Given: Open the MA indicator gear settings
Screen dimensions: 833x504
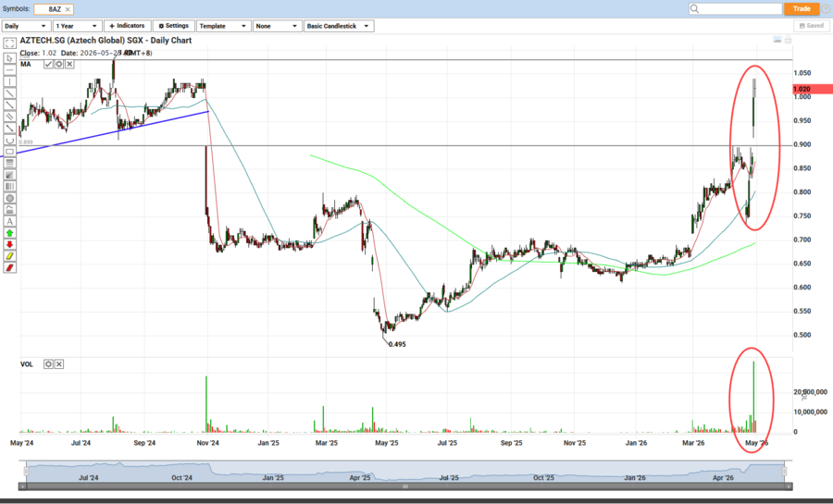Looking at the screenshot, I should coord(59,65).
